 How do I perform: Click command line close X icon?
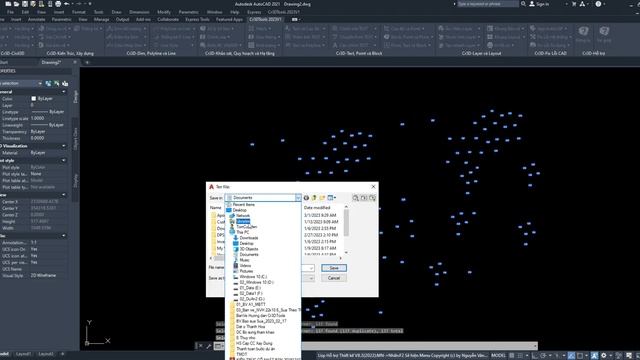200,346
